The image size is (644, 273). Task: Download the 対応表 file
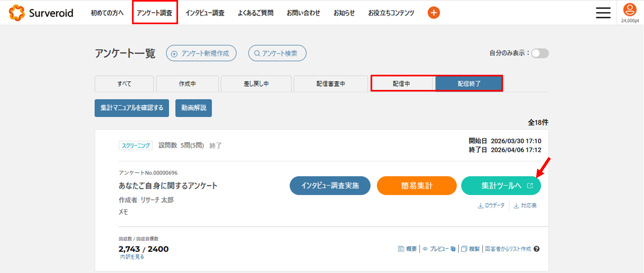coord(525,206)
